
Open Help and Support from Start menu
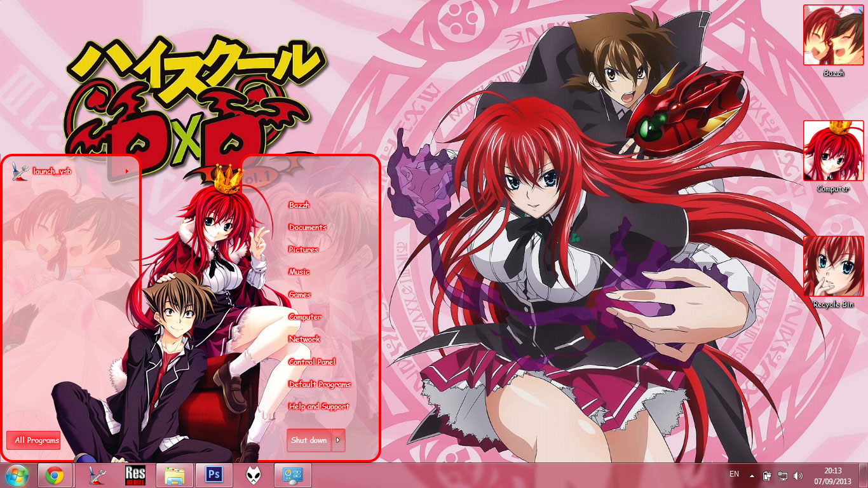click(319, 407)
